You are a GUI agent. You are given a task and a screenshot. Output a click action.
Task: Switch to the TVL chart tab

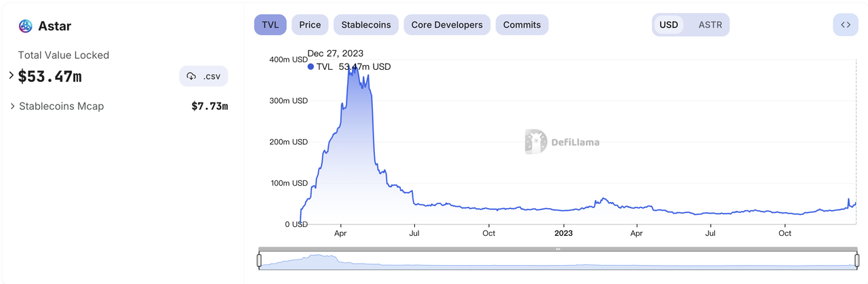[x=271, y=25]
